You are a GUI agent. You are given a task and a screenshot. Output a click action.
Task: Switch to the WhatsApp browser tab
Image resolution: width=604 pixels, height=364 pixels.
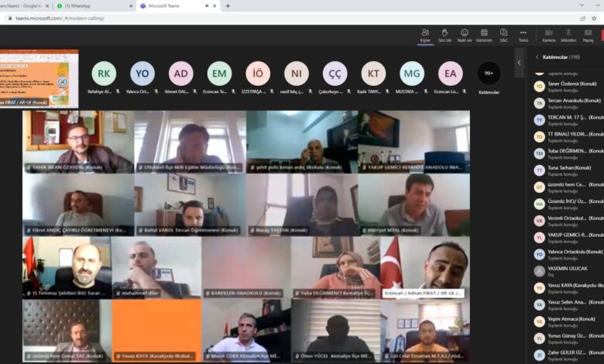(93, 5)
